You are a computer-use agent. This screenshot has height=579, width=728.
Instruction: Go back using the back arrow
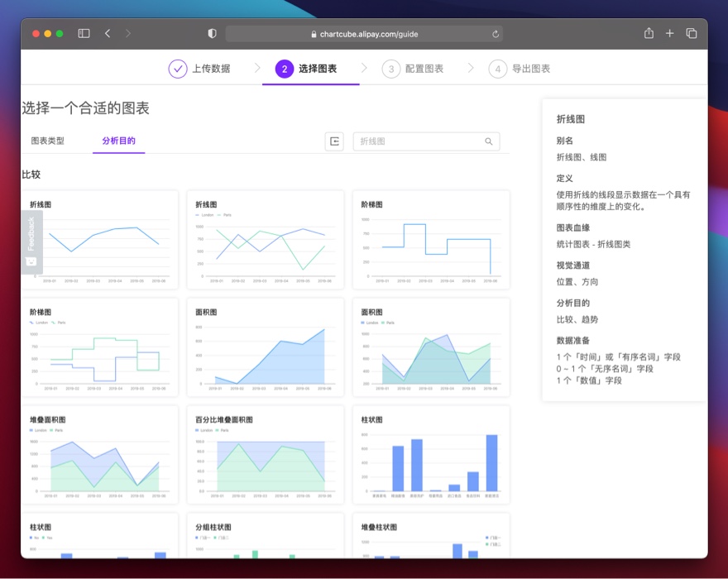(x=108, y=34)
